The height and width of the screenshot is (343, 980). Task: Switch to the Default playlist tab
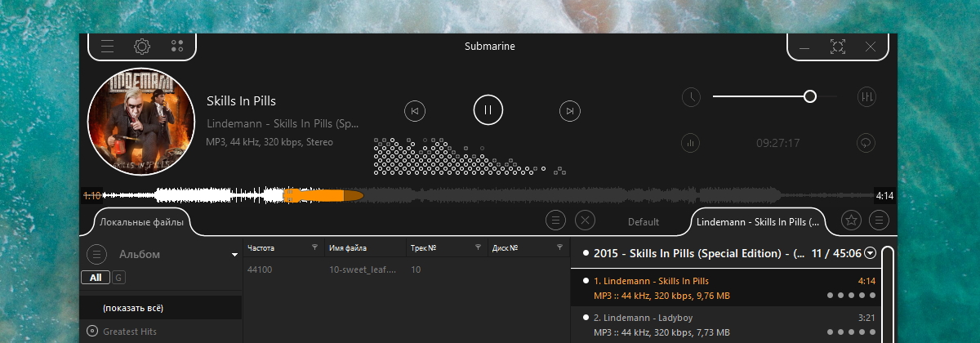[644, 221]
